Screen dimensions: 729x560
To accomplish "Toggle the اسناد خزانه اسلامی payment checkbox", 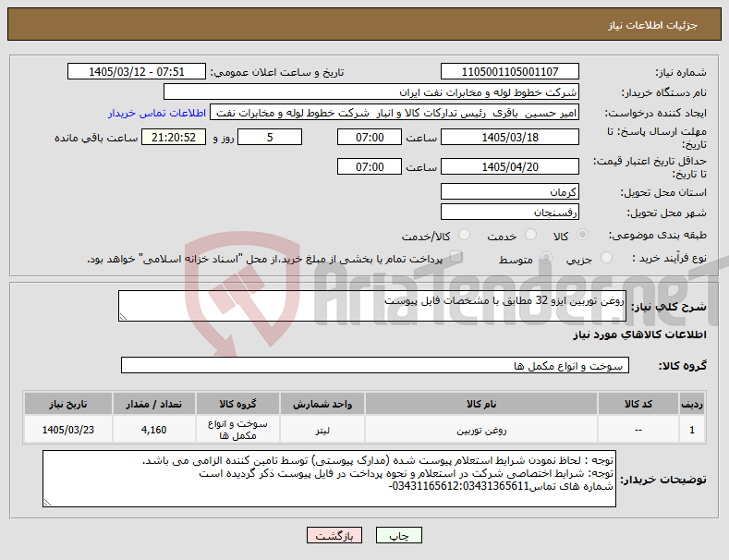I will 456,257.
